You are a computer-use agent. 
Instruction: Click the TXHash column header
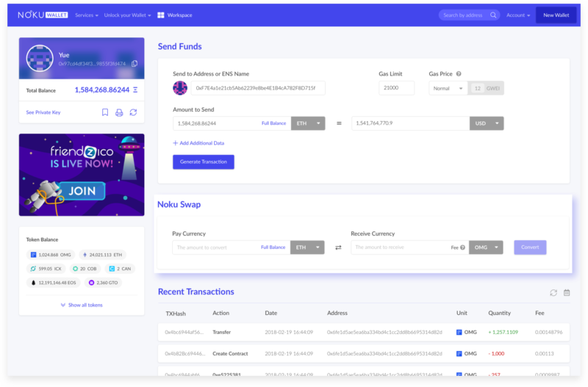pyautogui.click(x=176, y=313)
